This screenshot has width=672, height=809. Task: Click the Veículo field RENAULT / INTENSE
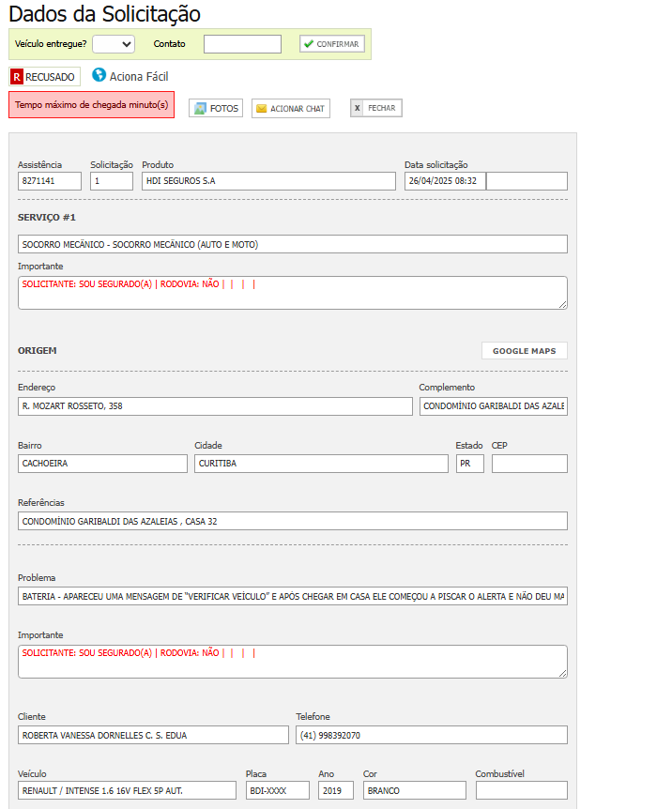pos(127,790)
